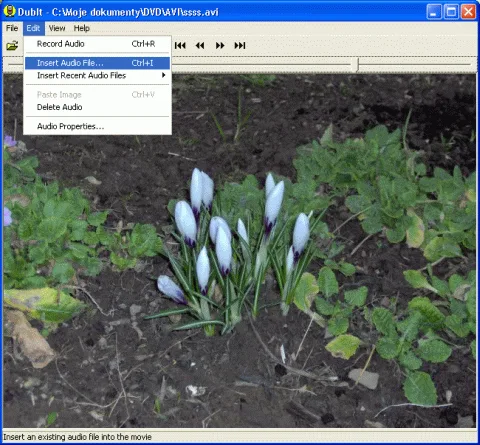Click the open file folder icon

(x=12, y=45)
